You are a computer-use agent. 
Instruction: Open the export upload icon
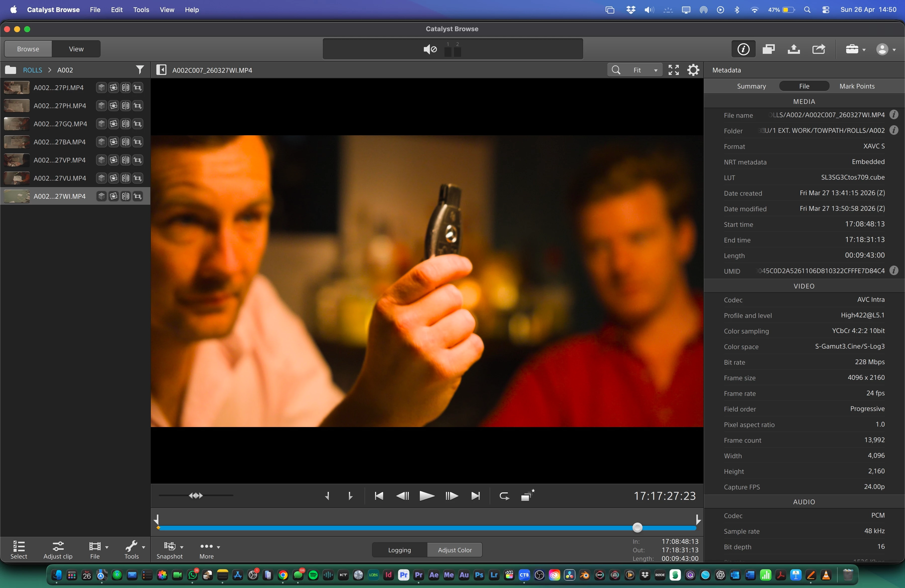point(794,49)
